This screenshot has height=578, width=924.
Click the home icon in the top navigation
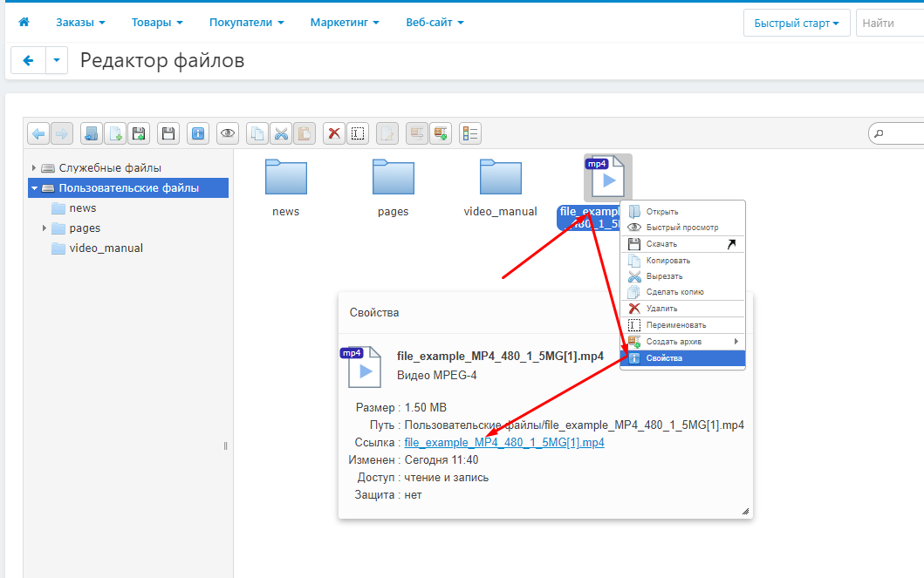(x=24, y=23)
